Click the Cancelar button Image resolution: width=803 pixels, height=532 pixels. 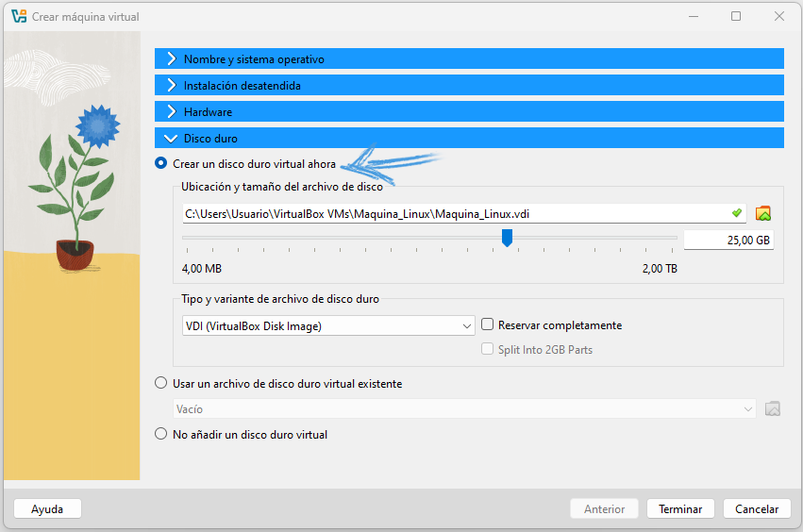[756, 509]
